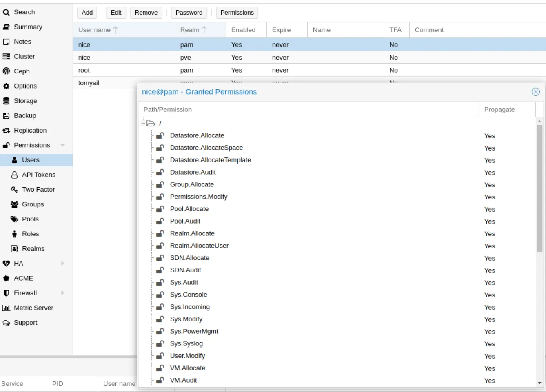The image size is (546, 392).
Task: Click the Replication arrows icon
Action: click(6, 131)
